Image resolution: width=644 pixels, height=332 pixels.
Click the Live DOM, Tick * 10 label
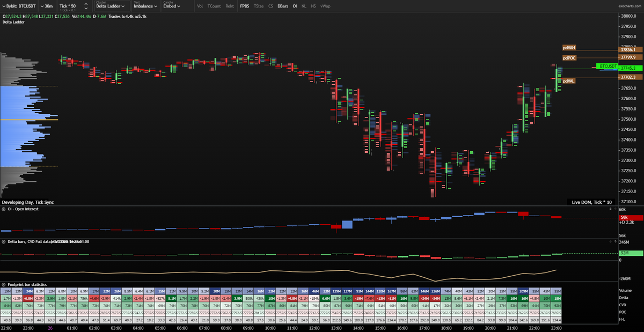[591, 202]
